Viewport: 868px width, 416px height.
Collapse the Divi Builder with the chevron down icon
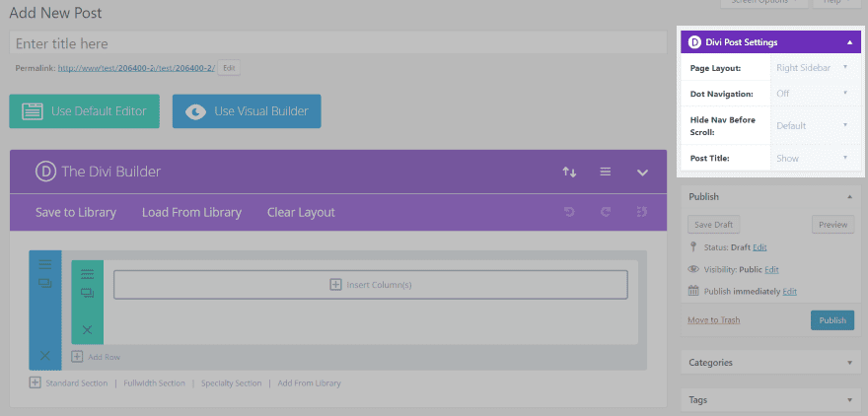pos(642,173)
